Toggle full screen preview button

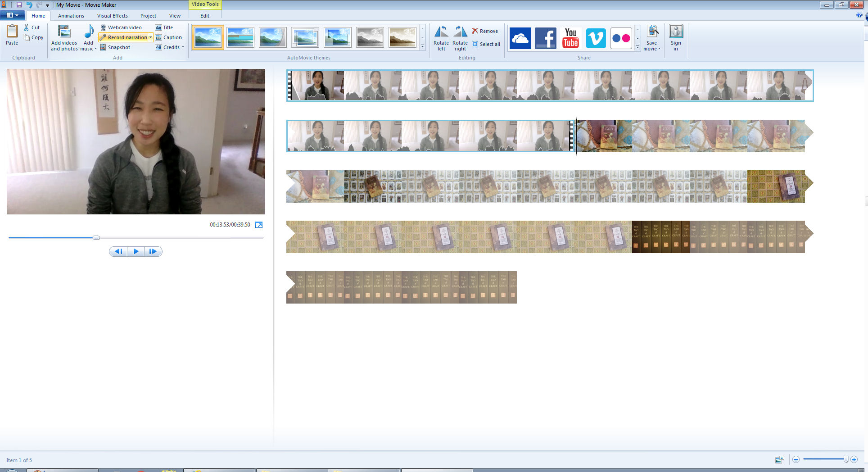click(x=259, y=225)
